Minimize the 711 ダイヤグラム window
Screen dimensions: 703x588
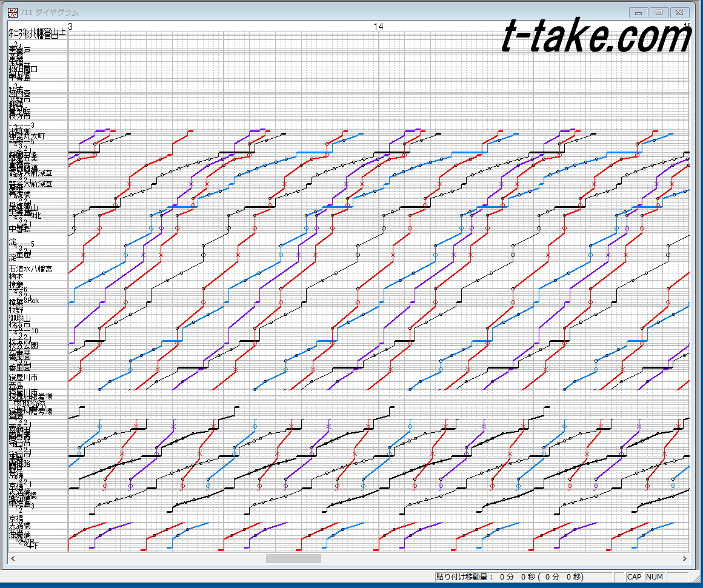[x=638, y=13]
